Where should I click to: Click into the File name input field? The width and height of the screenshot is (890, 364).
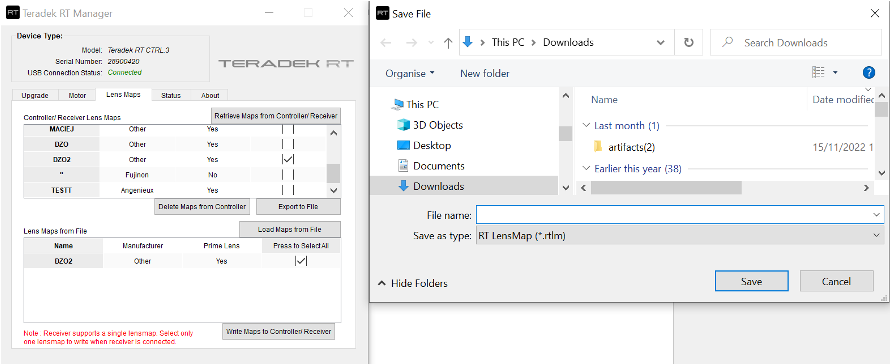point(674,215)
